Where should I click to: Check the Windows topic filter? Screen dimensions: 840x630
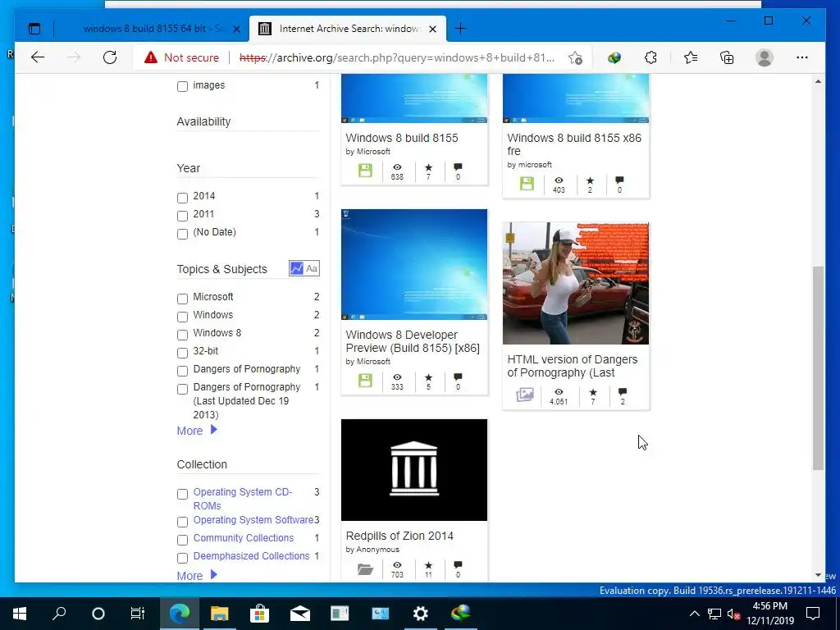pos(183,317)
